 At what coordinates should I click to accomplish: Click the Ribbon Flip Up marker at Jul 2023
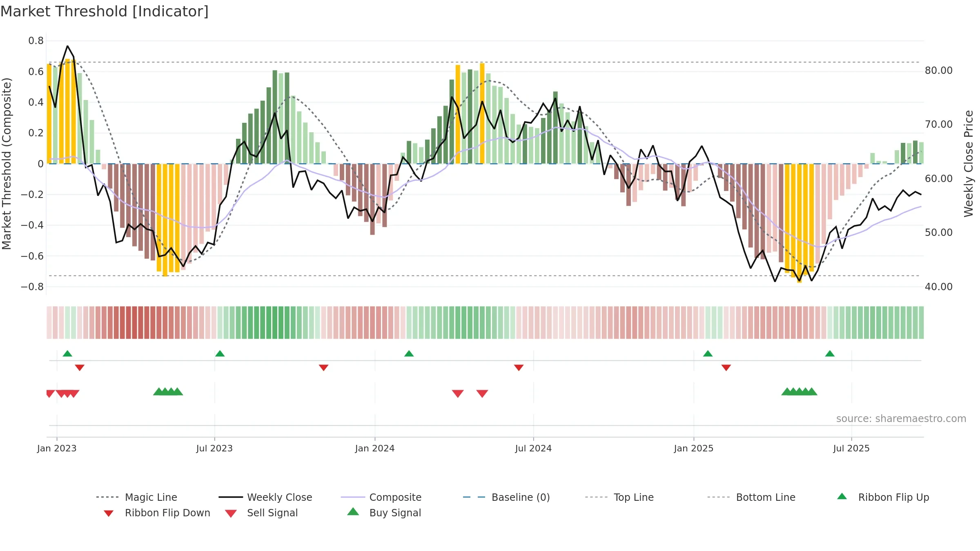[x=220, y=353]
